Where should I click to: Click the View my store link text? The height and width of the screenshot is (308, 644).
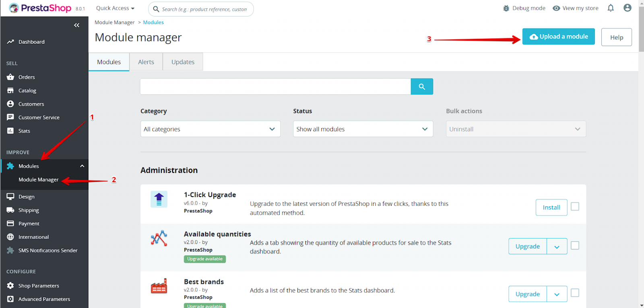(x=580, y=8)
